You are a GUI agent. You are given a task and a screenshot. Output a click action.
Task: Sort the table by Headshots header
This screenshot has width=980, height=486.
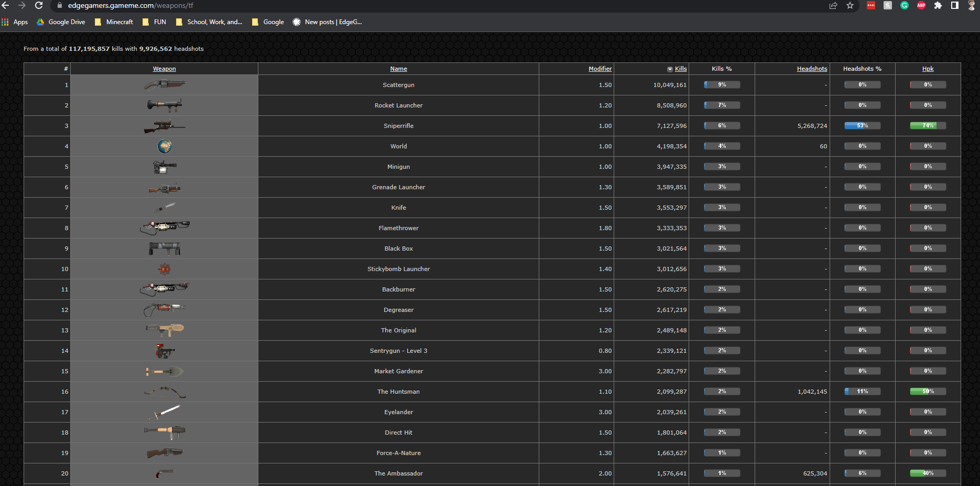point(812,69)
